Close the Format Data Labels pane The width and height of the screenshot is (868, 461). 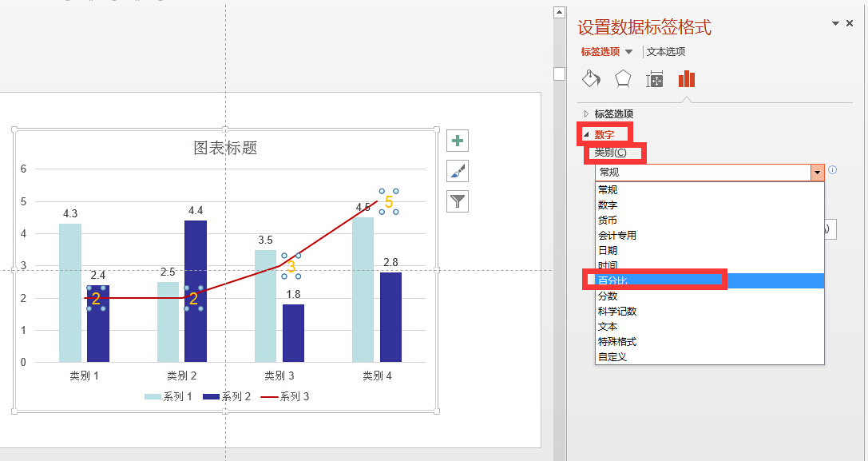tap(850, 23)
